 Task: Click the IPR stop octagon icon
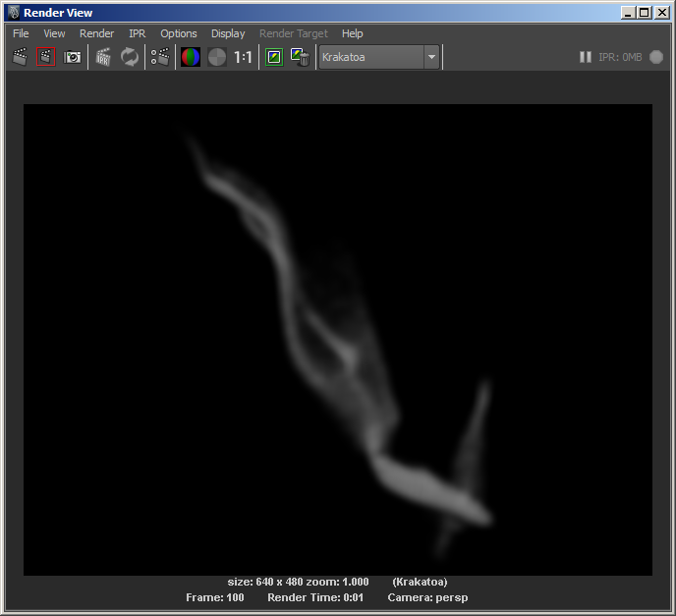pyautogui.click(x=656, y=57)
